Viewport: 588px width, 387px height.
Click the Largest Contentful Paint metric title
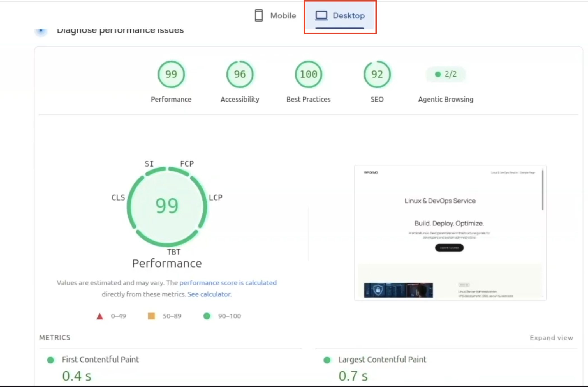coord(382,360)
